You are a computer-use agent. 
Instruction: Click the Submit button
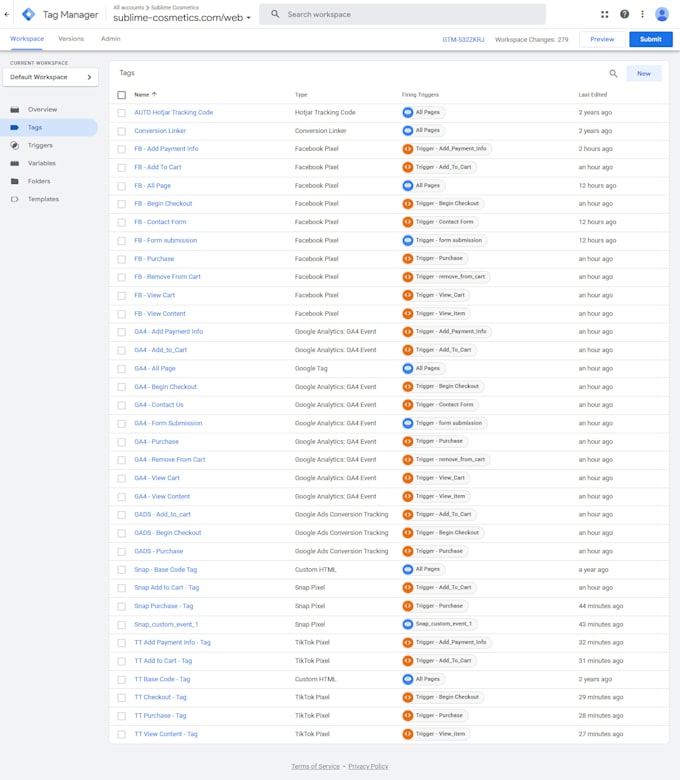click(651, 39)
